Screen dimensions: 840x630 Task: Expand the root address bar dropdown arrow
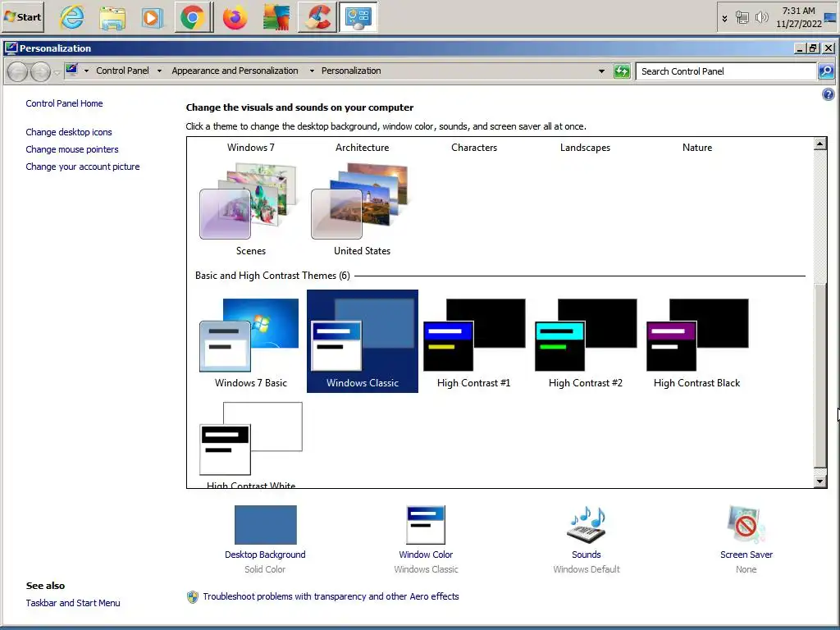(x=86, y=71)
